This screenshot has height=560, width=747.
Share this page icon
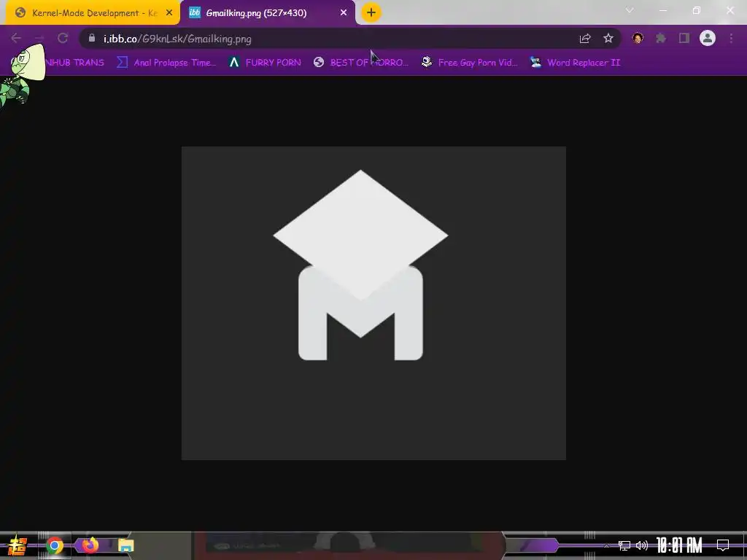pos(585,39)
